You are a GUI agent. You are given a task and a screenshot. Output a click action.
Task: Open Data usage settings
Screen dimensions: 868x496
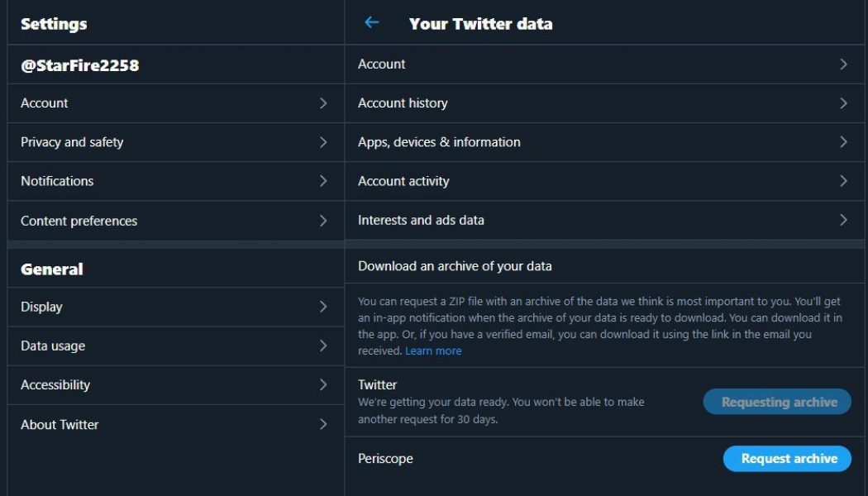pos(53,346)
